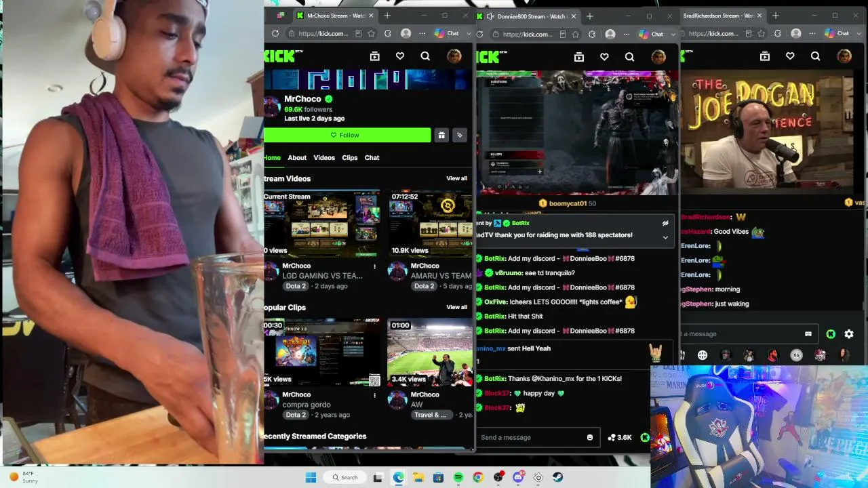Image resolution: width=868 pixels, height=488 pixels.
Task: Click BotRix username in pinned message
Action: click(x=521, y=223)
